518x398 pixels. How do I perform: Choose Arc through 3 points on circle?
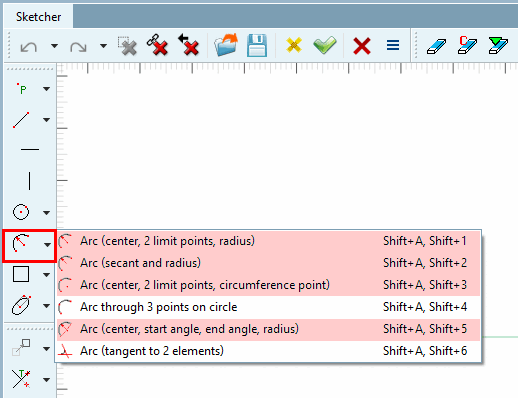[268, 307]
